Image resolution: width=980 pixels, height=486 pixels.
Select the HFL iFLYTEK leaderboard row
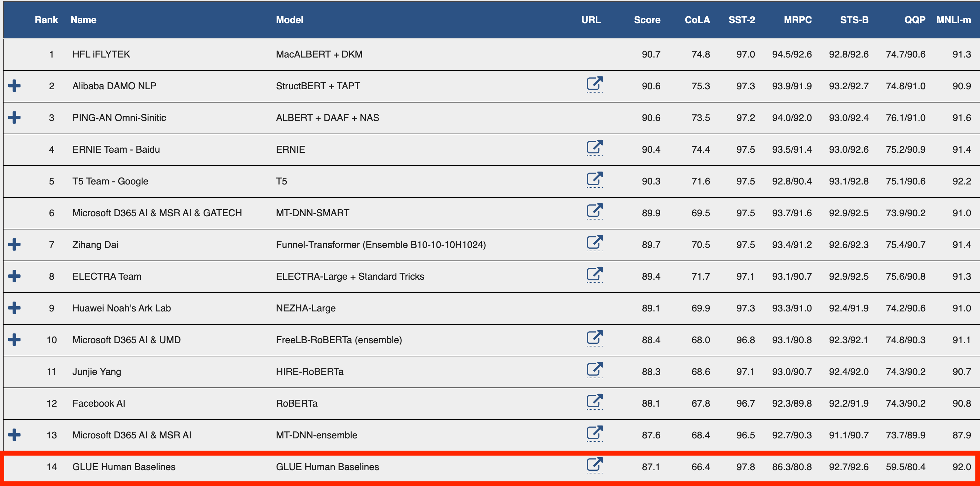tap(101, 54)
